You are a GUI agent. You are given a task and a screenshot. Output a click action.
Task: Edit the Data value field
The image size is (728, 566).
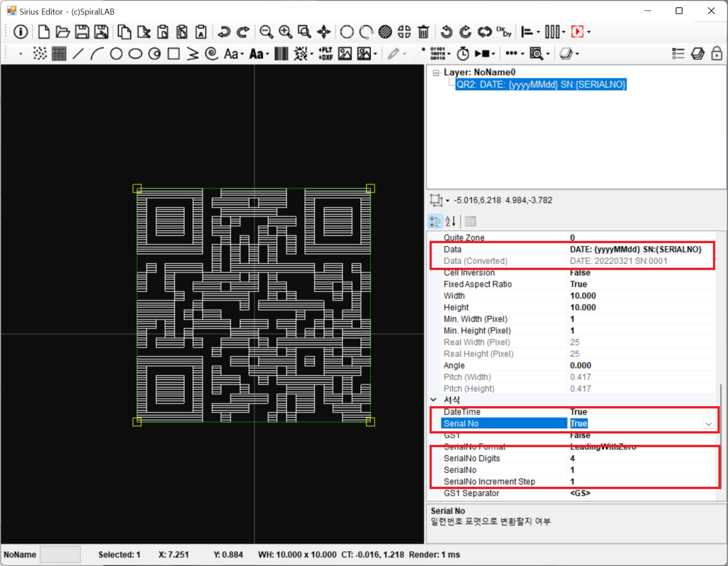click(641, 249)
